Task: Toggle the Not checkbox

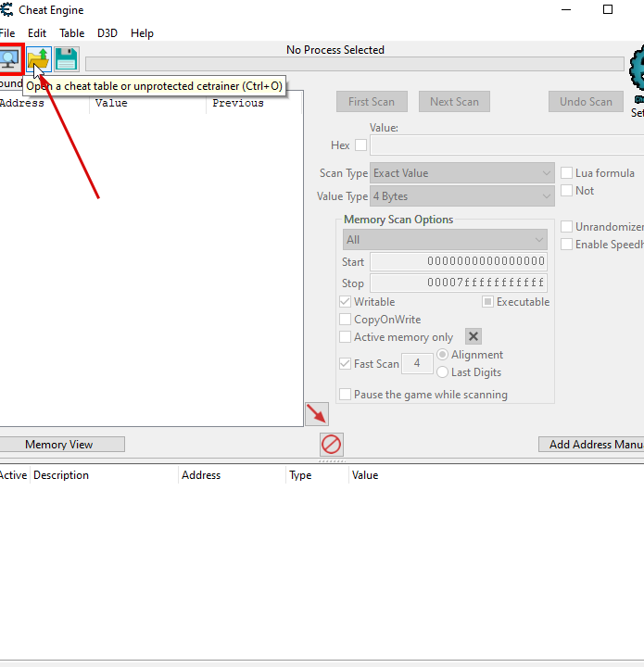Action: tap(566, 191)
